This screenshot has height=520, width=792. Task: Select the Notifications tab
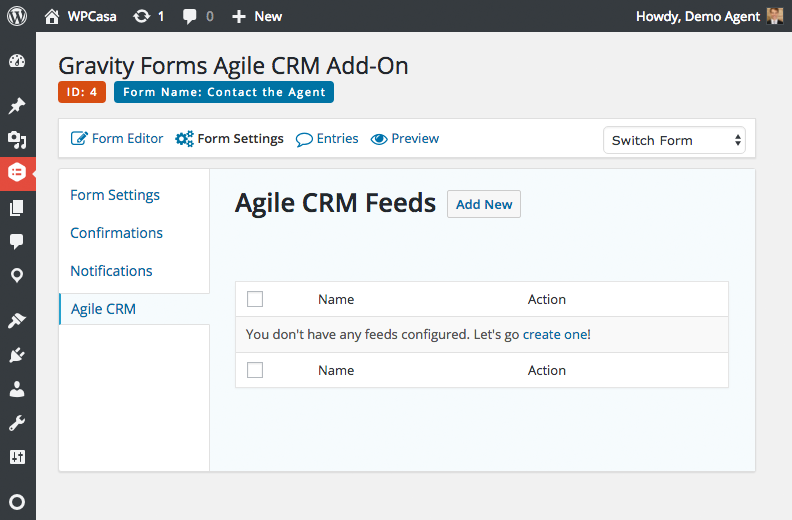coord(111,271)
